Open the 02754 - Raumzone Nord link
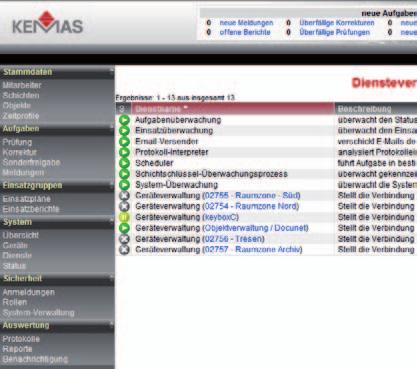The width and height of the screenshot is (417, 369). click(251, 206)
